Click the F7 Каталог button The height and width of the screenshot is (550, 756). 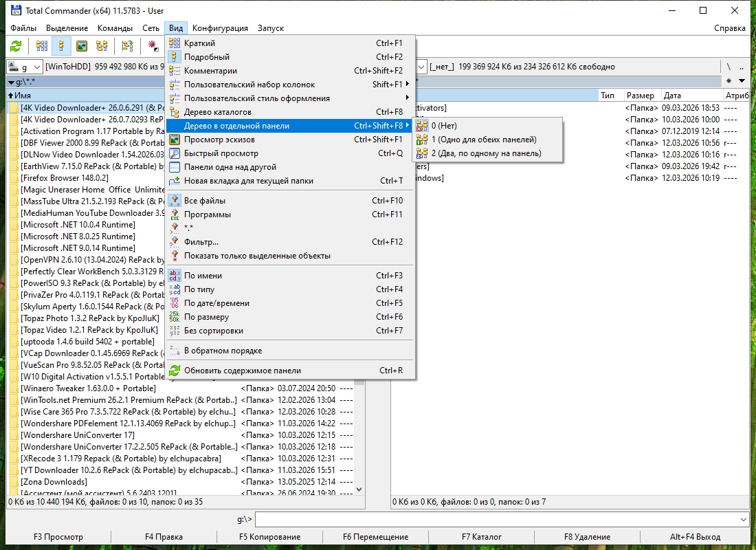[481, 536]
